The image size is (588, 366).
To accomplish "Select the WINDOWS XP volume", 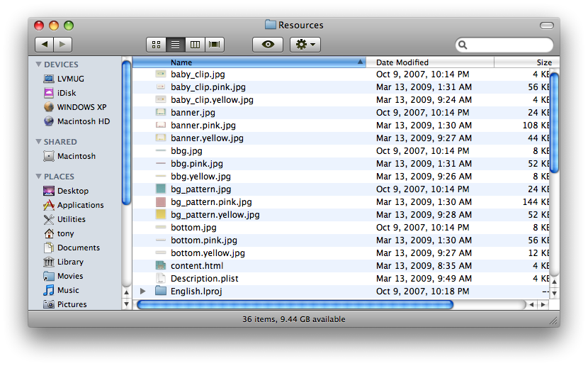I will [x=81, y=107].
